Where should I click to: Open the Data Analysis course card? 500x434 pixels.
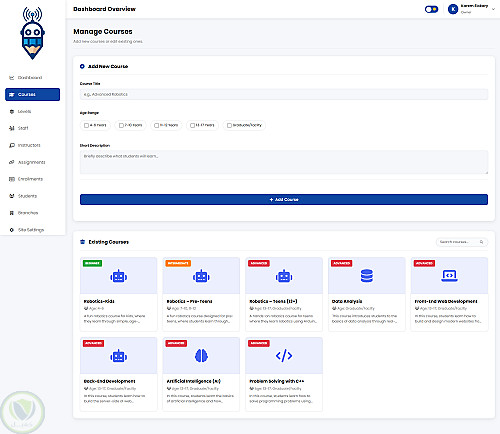pos(367,294)
